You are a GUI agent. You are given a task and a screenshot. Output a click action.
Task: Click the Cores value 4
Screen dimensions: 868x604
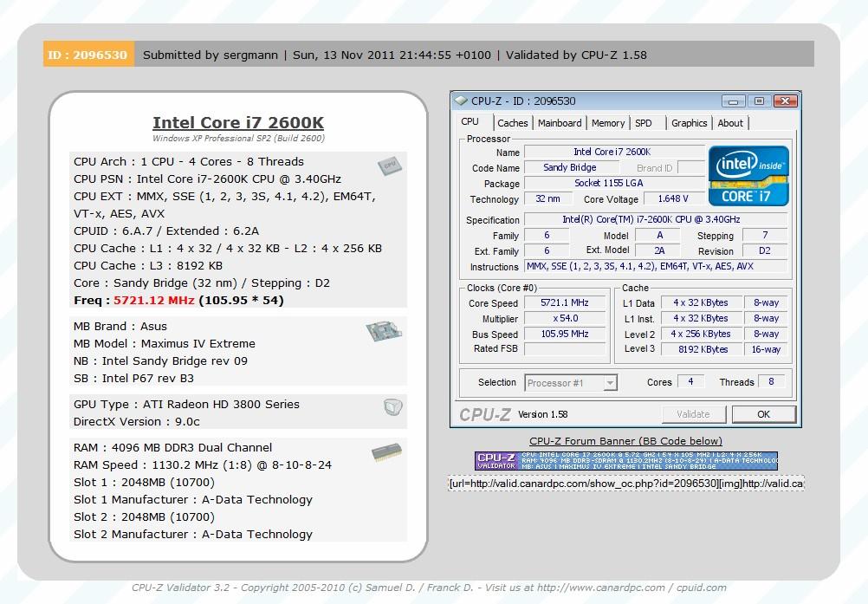690,381
